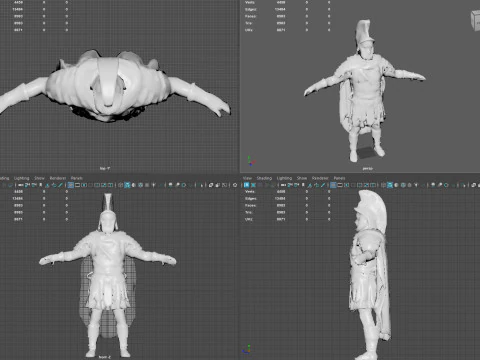Click Wireframe shading icon in side view panel
Image resolution: width=480 pixels, height=360 pixels.
383,185
